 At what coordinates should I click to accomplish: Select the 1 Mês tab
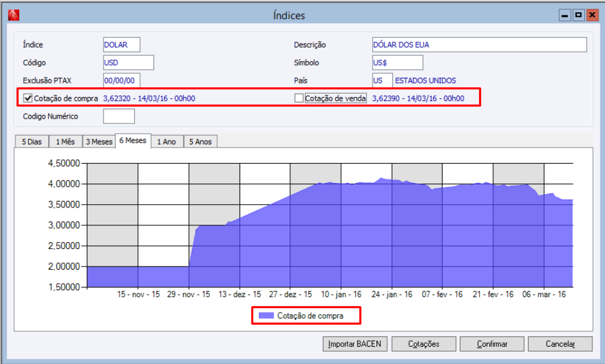click(66, 141)
